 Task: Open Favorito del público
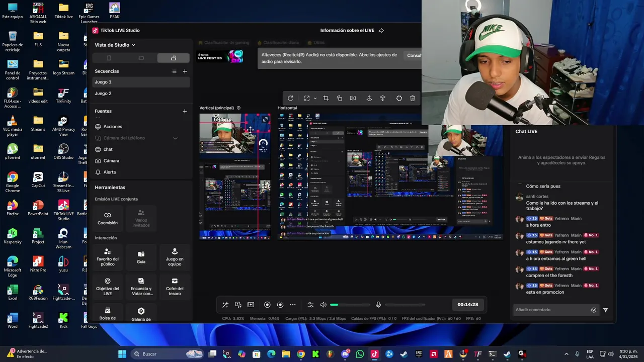pos(108,257)
